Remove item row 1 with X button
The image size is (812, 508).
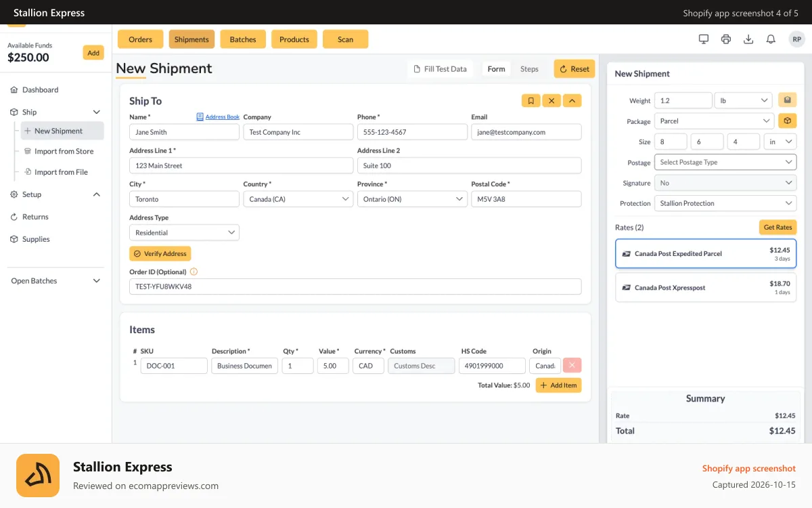[x=572, y=366]
